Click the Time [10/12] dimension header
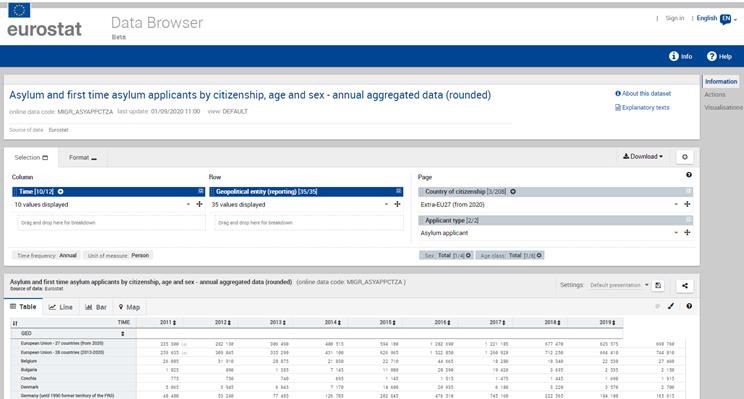This screenshot has width=744, height=399. pos(108,192)
